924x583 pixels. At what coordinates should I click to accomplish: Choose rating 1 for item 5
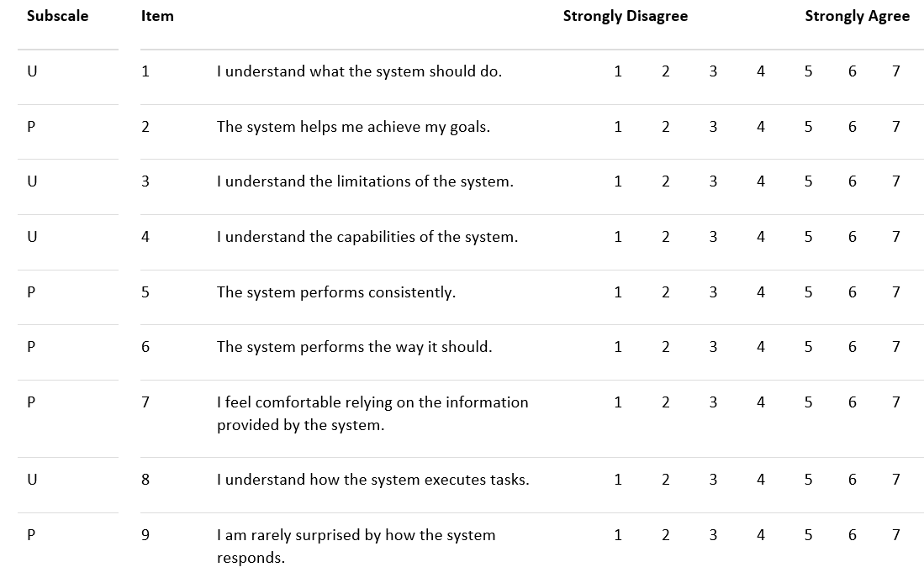618,292
